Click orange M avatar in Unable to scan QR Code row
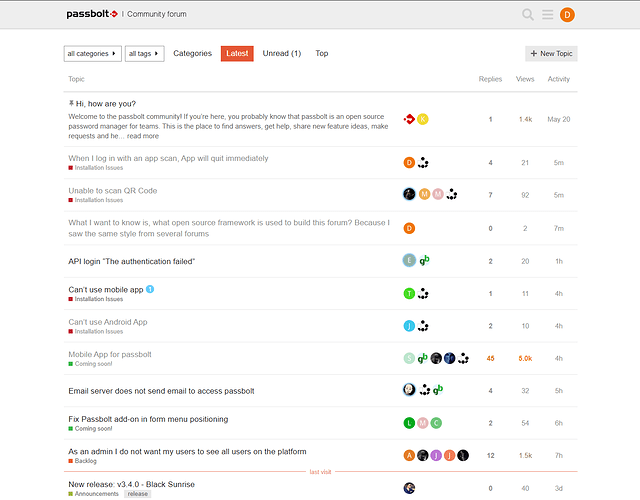Viewport: 640px width, 500px height. 424,194
